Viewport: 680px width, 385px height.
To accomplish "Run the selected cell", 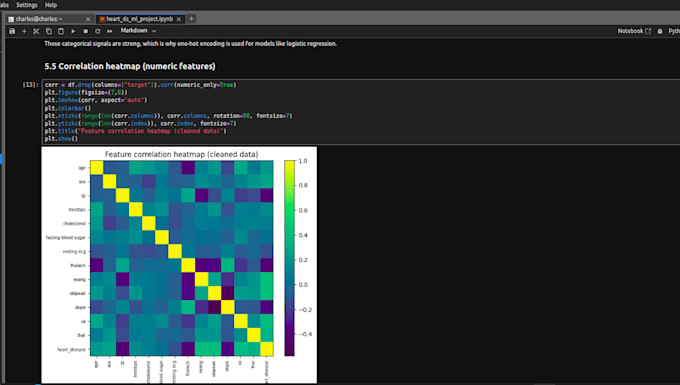I will [73, 31].
